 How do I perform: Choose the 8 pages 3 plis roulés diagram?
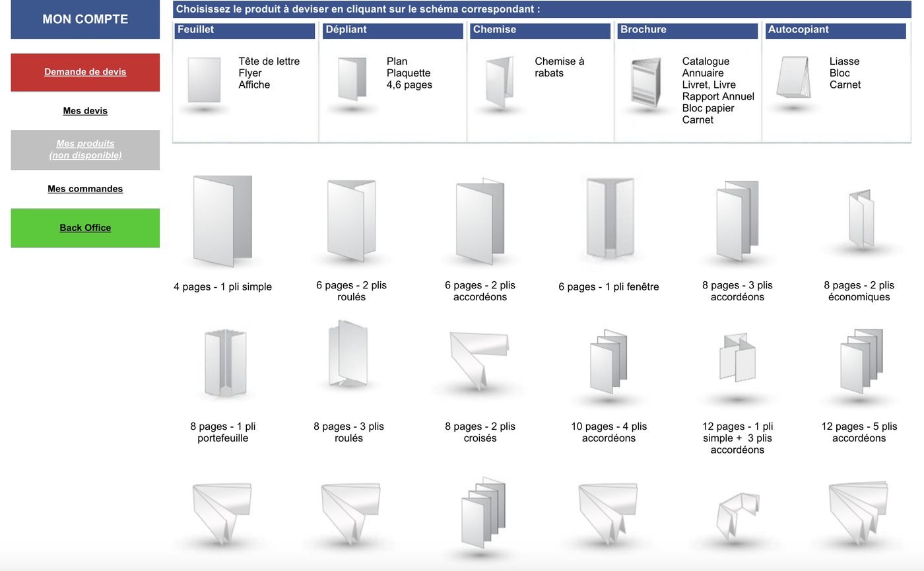click(348, 354)
